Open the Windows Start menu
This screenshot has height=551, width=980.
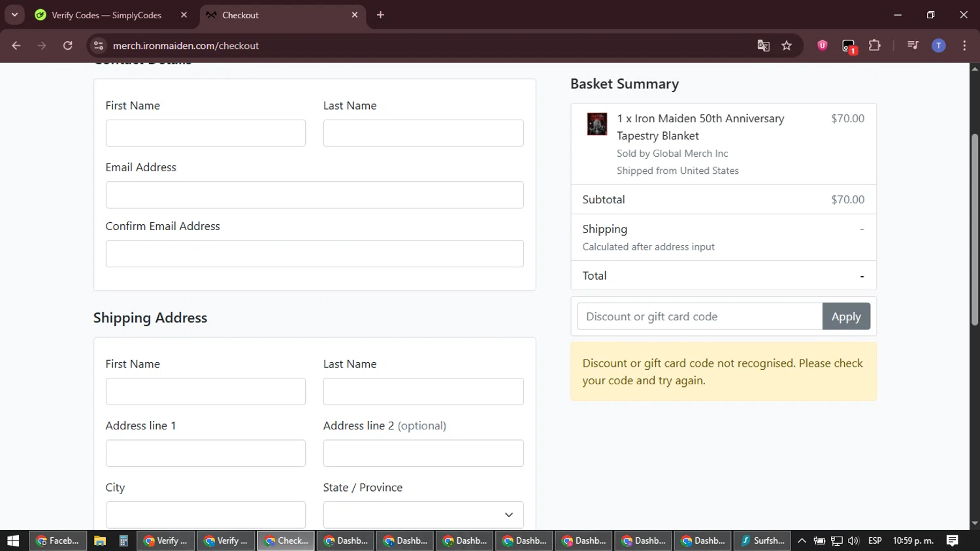tap(13, 541)
